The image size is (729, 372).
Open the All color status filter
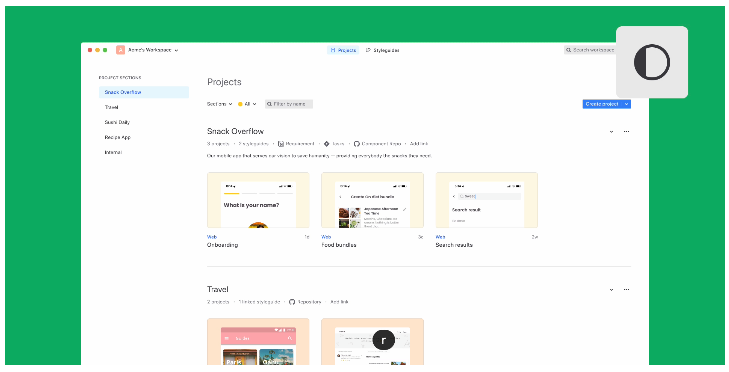pos(247,104)
